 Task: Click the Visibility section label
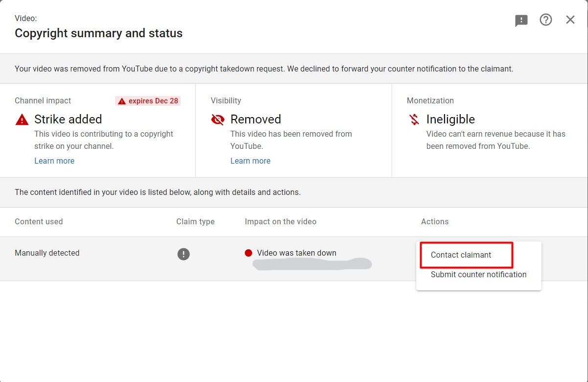pos(226,101)
